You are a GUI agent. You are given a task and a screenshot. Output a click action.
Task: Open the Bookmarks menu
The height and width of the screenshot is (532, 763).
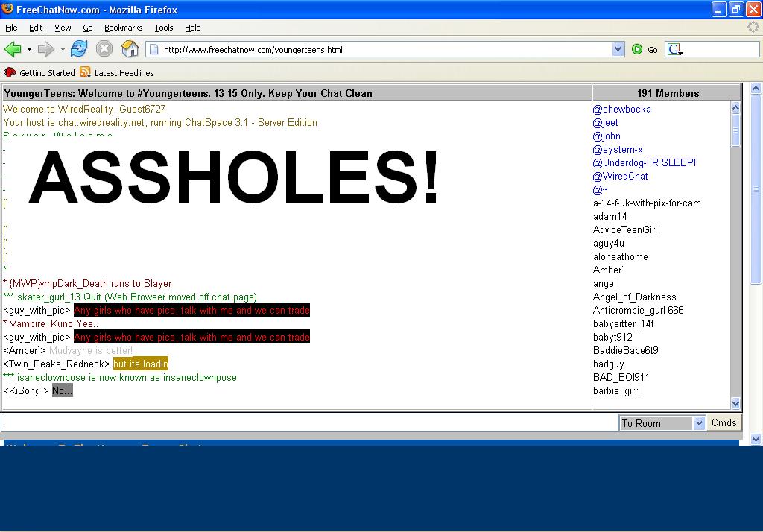click(x=124, y=28)
